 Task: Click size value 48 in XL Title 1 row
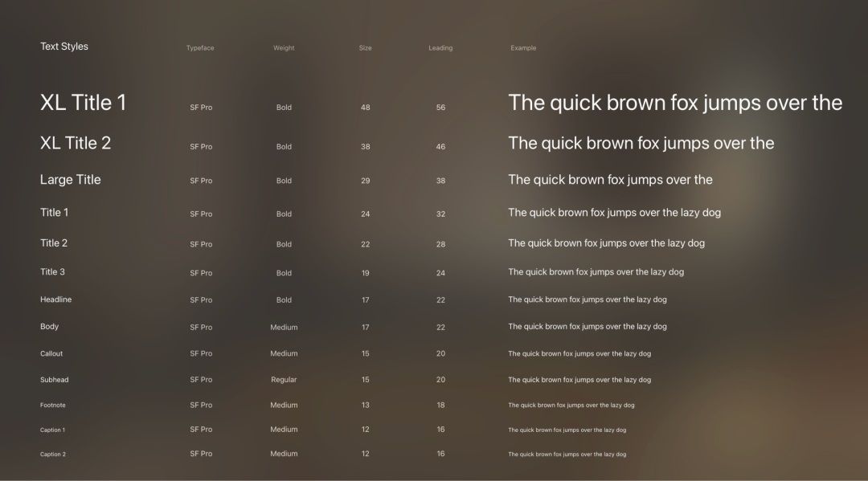pos(366,108)
